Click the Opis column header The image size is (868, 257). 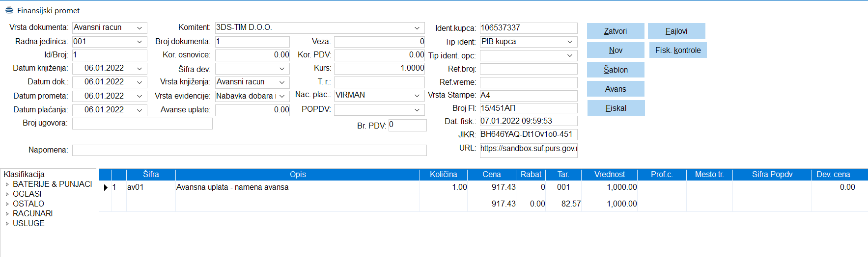pos(297,175)
